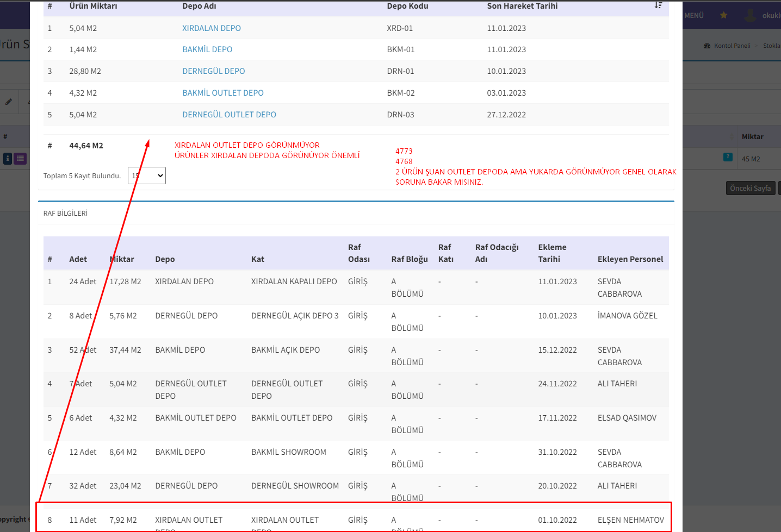Viewport: 781px width, 532px height.
Task: Click the pencil edit icon on left toolbar
Action: (x=9, y=102)
